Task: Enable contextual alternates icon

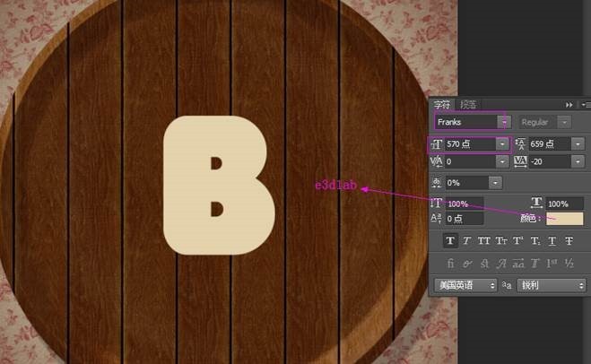Action: pos(467,264)
